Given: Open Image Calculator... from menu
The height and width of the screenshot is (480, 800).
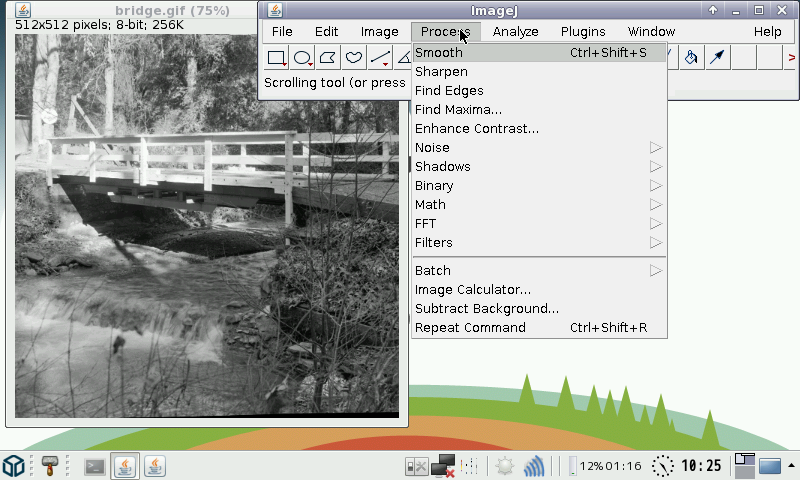Looking at the screenshot, I should coord(540,290).
